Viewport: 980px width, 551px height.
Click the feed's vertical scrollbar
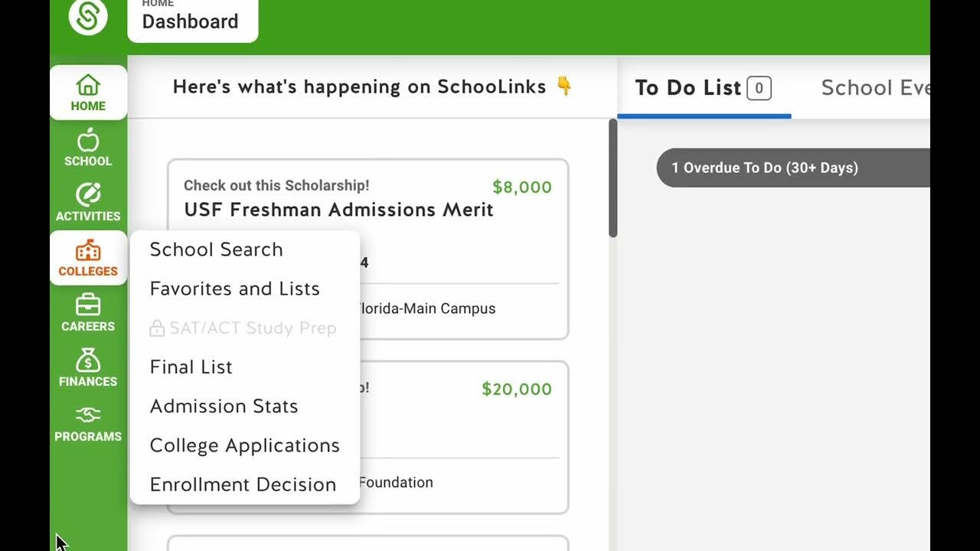(612, 178)
